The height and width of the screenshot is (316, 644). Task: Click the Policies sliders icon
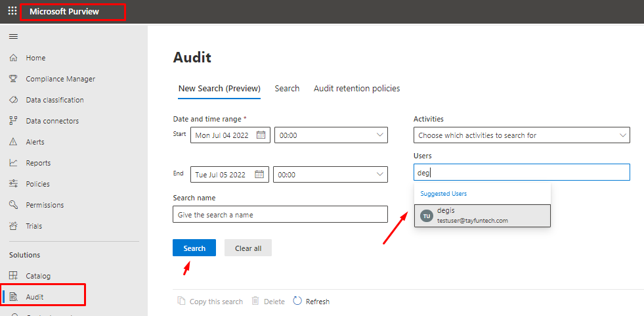tap(13, 184)
